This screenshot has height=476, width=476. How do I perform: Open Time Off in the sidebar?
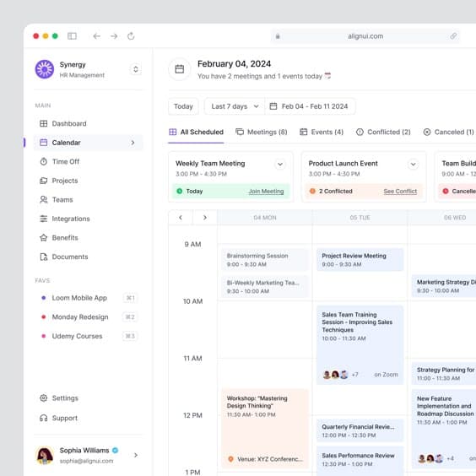coord(88,161)
